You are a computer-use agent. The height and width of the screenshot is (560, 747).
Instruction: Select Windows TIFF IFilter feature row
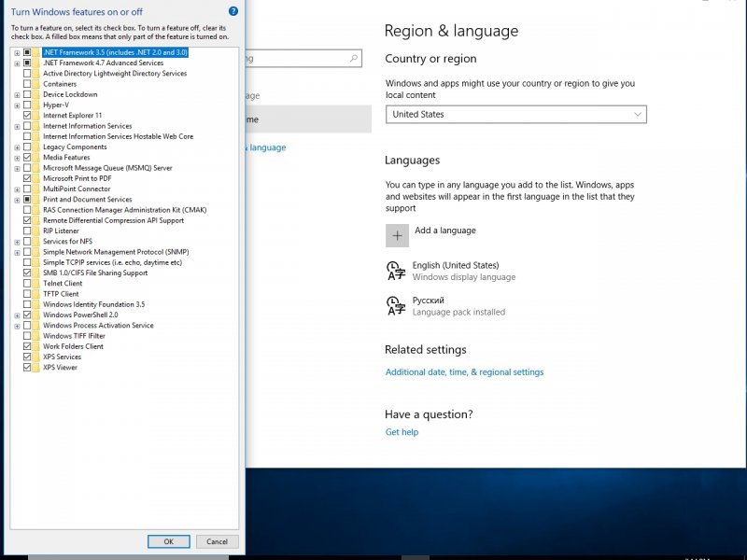(x=74, y=336)
